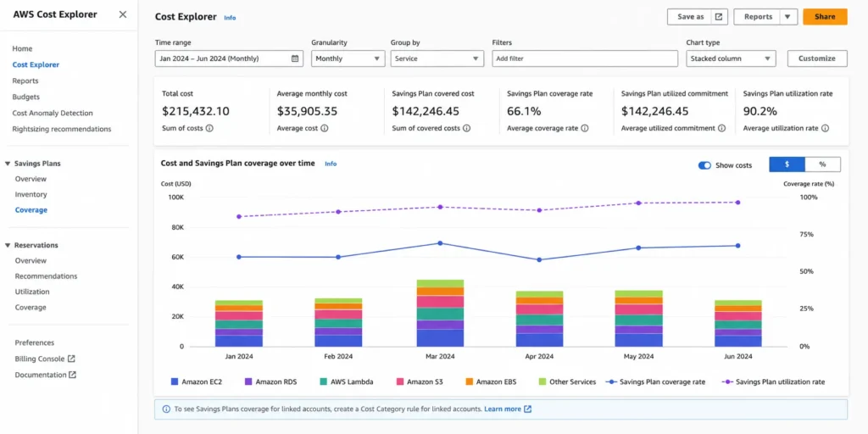Click the Reports button
Screen dimensions: 868x434
click(x=758, y=17)
